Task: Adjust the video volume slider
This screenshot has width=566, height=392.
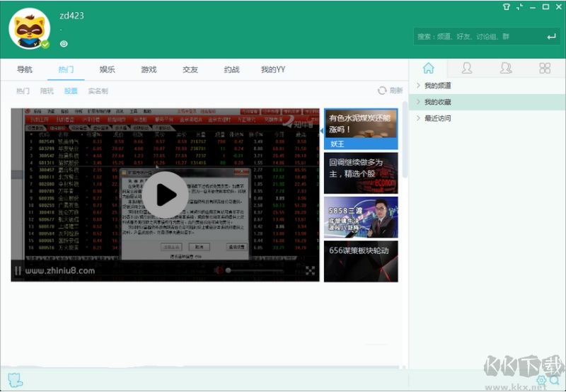Action: pos(255,270)
